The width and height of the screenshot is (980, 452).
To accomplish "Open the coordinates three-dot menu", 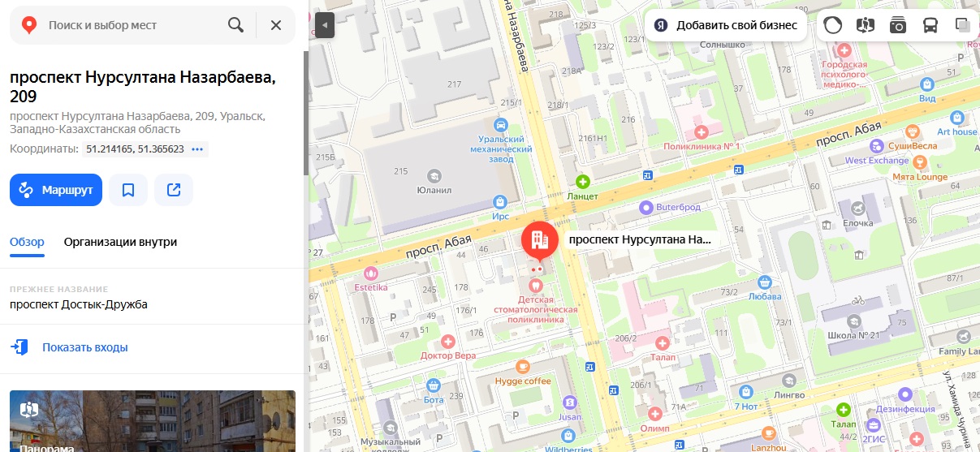I will (x=199, y=149).
